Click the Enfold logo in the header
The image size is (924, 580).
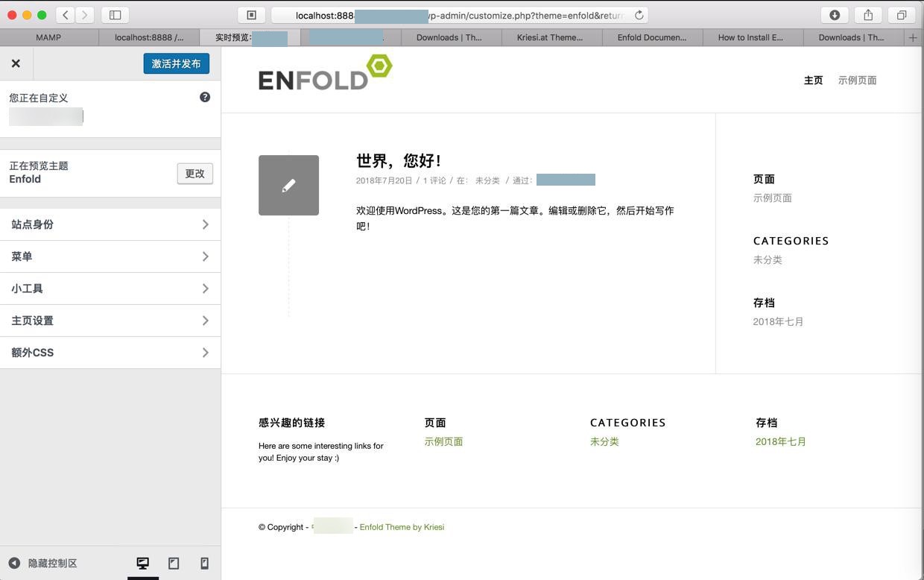325,72
